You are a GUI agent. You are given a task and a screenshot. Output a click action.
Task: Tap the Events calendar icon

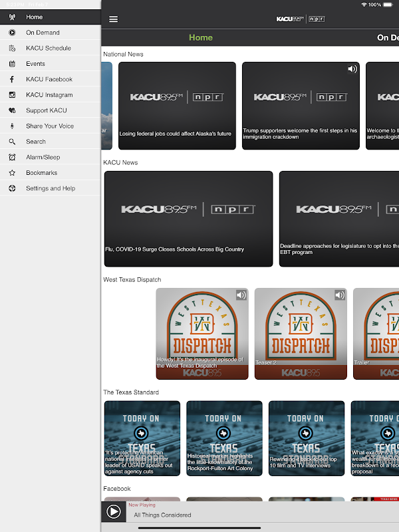(x=12, y=64)
